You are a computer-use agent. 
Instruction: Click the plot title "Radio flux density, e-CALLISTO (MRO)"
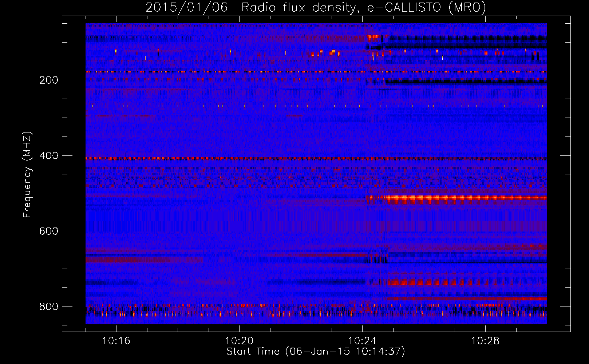pyautogui.click(x=364, y=7)
